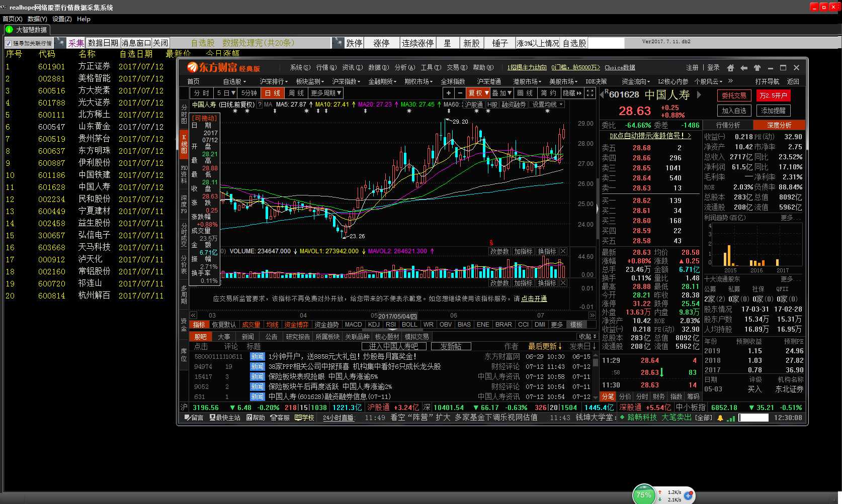
Task: Open 叠加 overlay dropdown
Action: pos(501,93)
